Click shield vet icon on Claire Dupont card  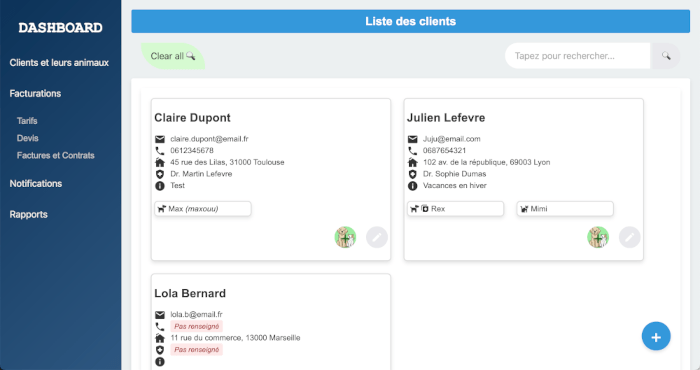(x=160, y=174)
